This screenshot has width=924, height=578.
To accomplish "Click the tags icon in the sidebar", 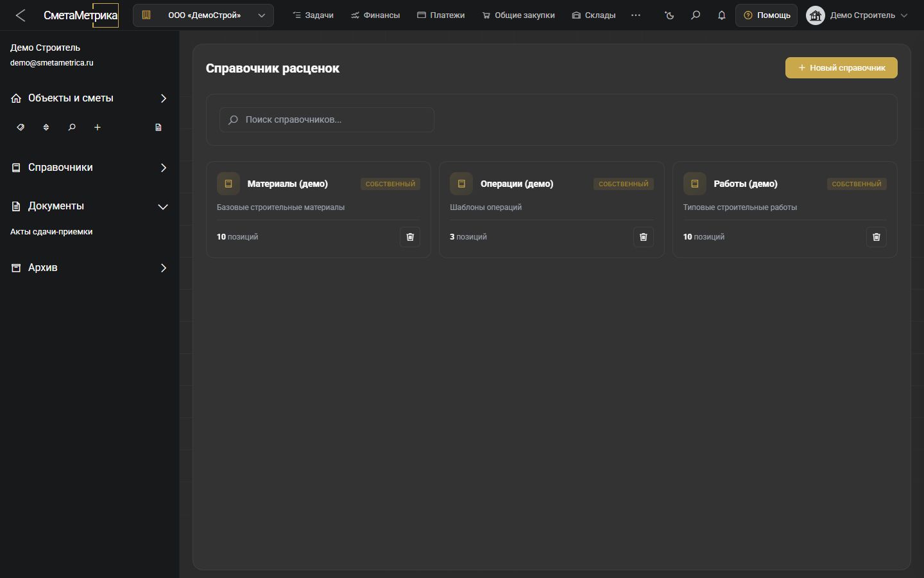I will [x=21, y=127].
